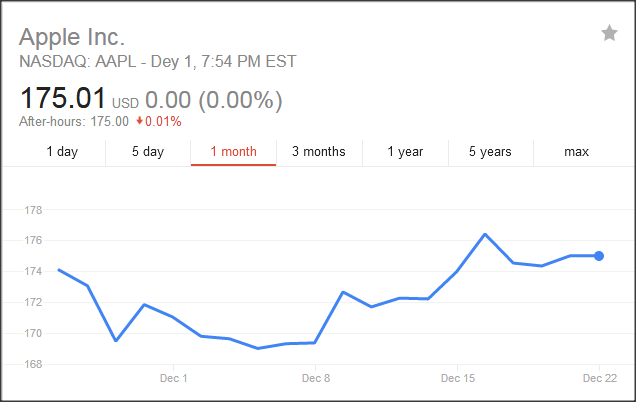Image resolution: width=636 pixels, height=402 pixels.
Task: Click the Apple Inc. title
Action: click(x=72, y=37)
